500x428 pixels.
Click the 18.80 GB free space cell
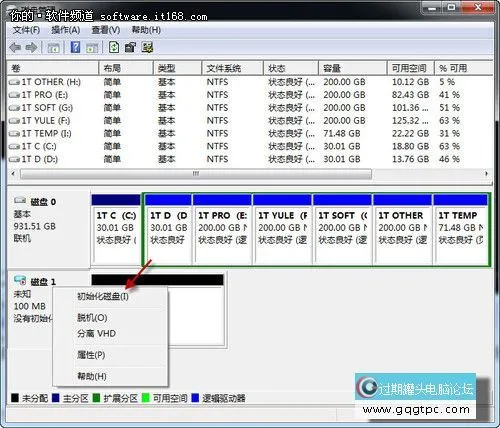point(410,146)
